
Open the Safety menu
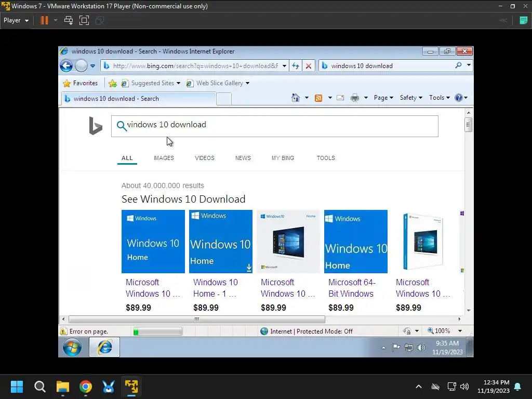click(x=411, y=98)
